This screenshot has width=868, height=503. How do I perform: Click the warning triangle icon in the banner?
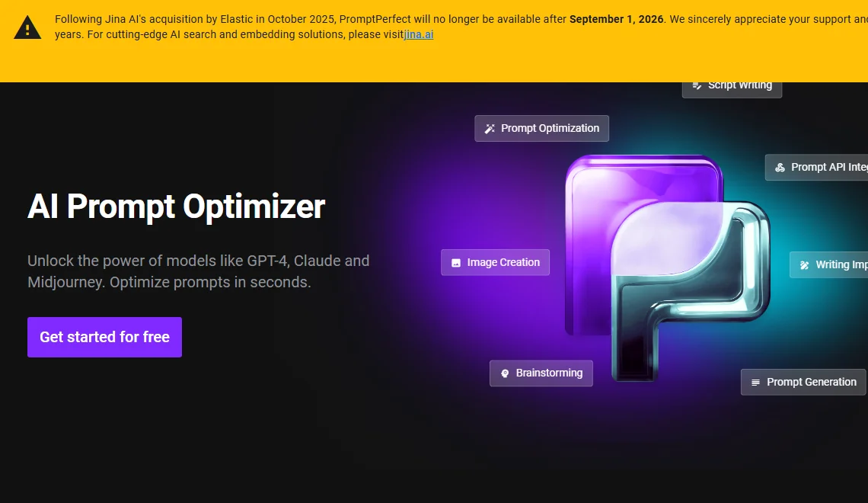point(27,27)
